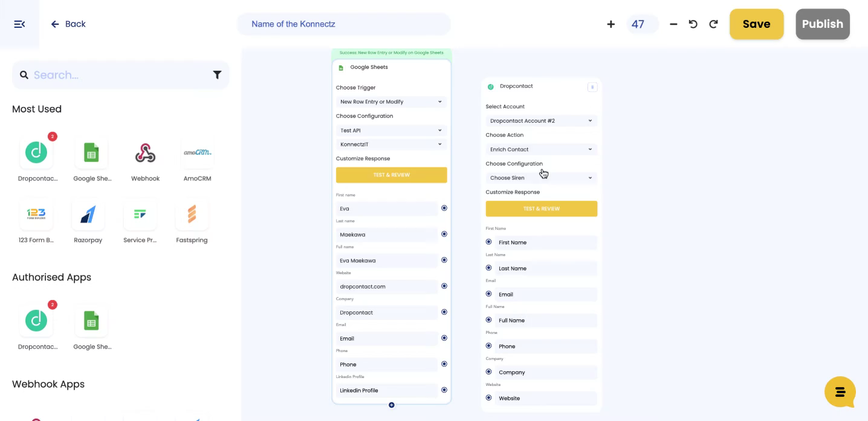Viewport: 868px width, 421px height.
Task: Save the Konnectz
Action: pos(756,24)
